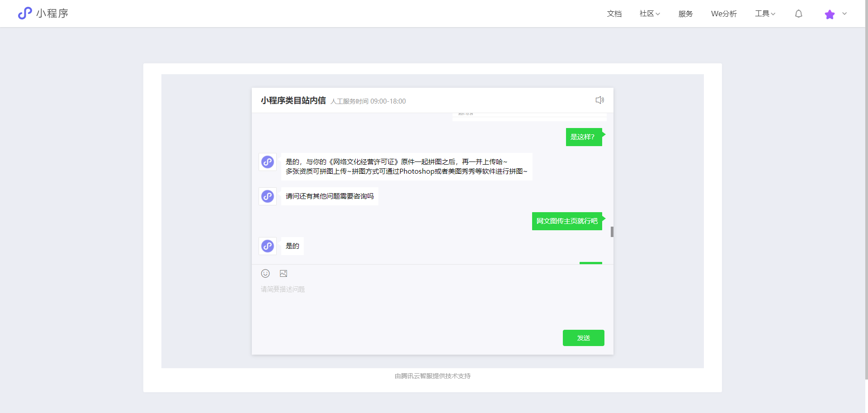Image resolution: width=868 pixels, height=413 pixels.
Task: Open the emoji picker in chat
Action: pos(265,273)
